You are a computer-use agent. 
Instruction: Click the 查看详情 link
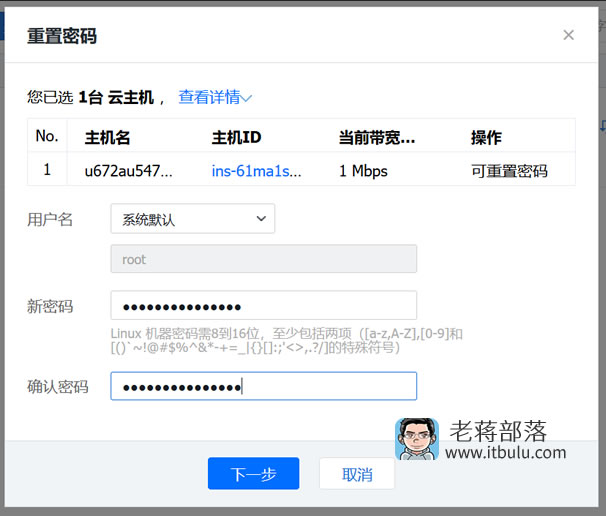click(209, 97)
